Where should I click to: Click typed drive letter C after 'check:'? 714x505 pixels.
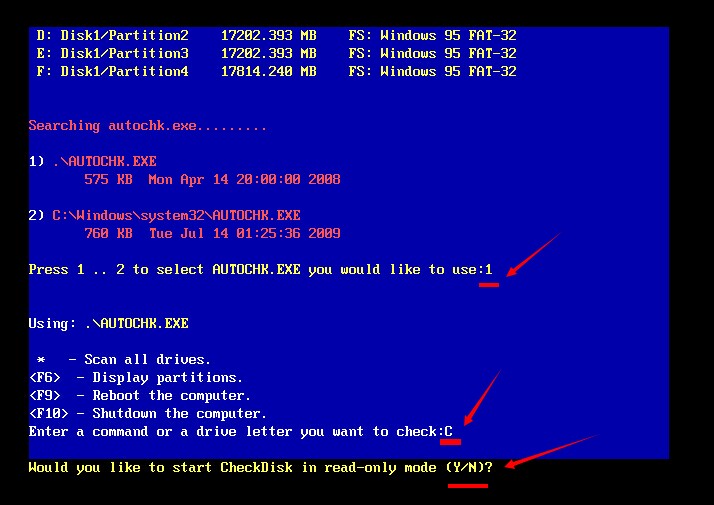(x=449, y=431)
